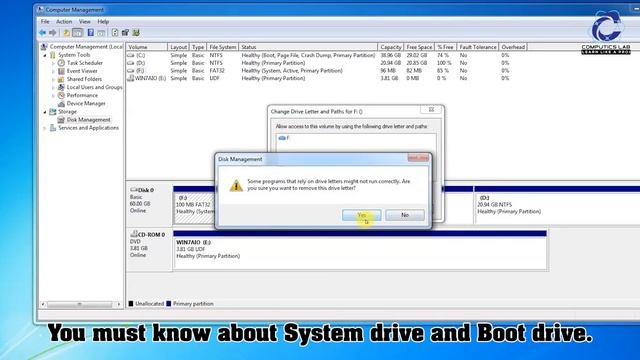Click the Status column header
The height and width of the screenshot is (360, 640).
click(x=308, y=47)
